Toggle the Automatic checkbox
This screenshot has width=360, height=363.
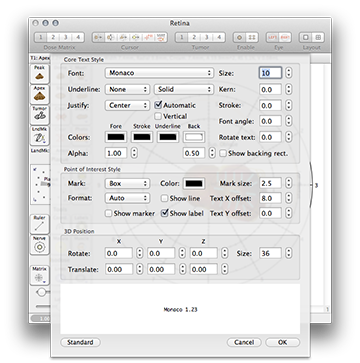158,105
